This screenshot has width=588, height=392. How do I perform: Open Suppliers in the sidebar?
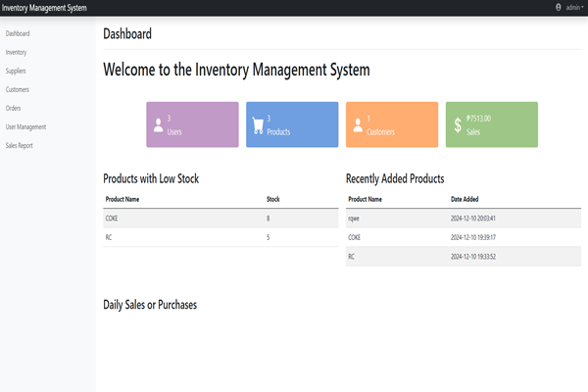(16, 71)
